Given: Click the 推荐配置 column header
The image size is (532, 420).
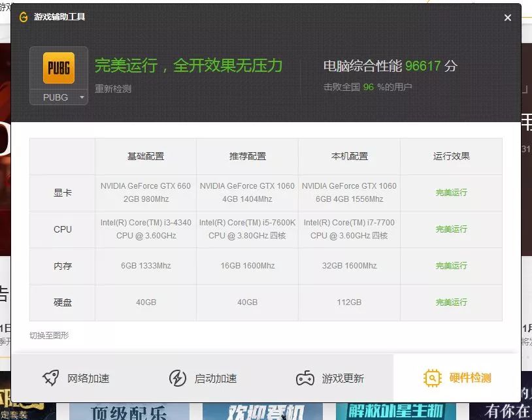Looking at the screenshot, I should tap(248, 156).
